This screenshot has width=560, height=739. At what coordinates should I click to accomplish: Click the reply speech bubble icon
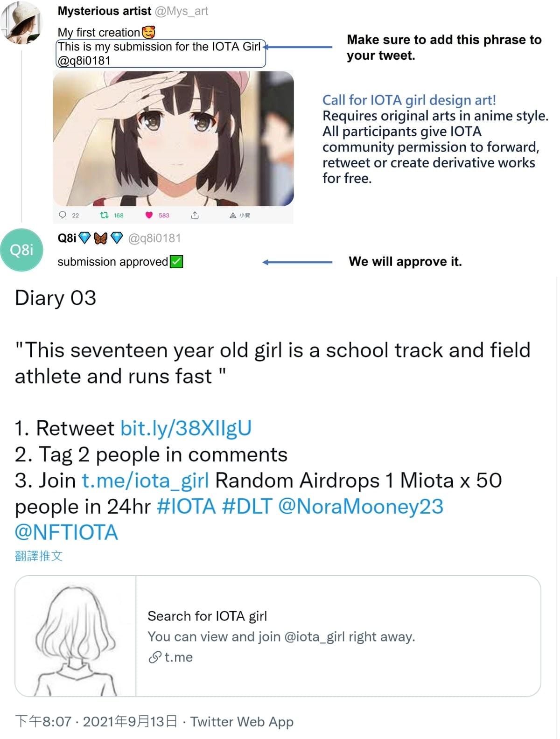(63, 215)
